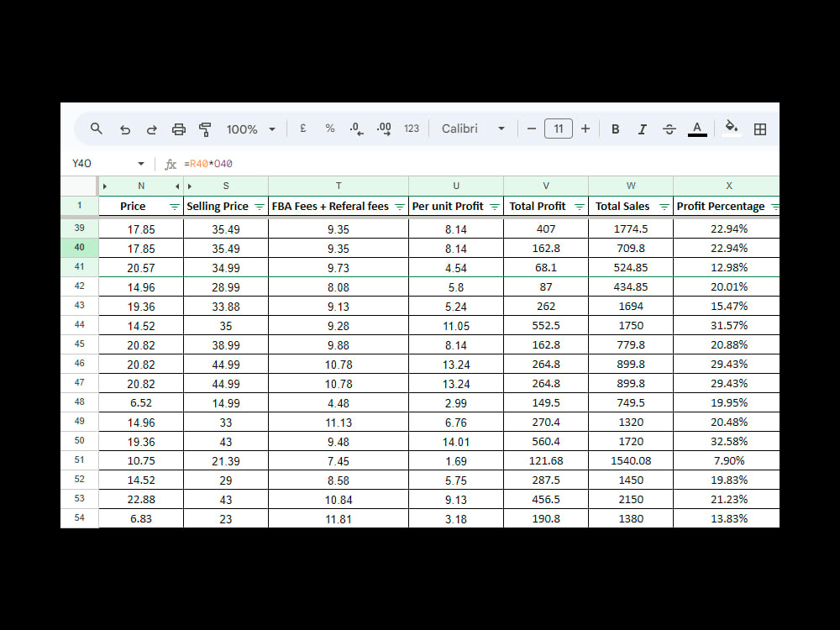The height and width of the screenshot is (630, 840).
Task: Open the Calibri font dropdown
Action: tap(473, 129)
